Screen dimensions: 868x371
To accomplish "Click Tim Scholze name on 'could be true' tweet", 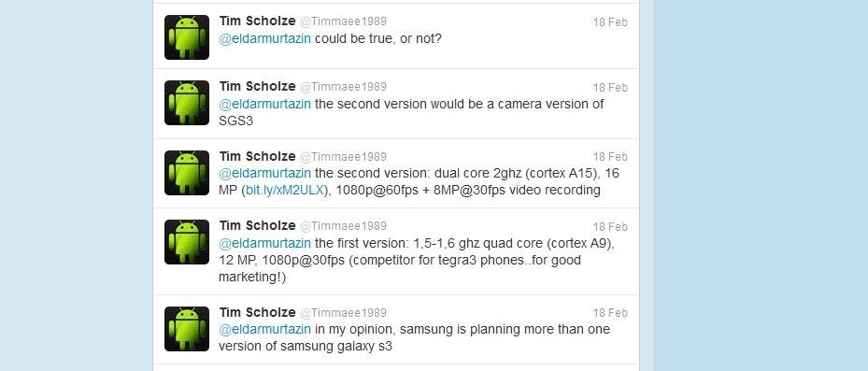I will pyautogui.click(x=258, y=21).
